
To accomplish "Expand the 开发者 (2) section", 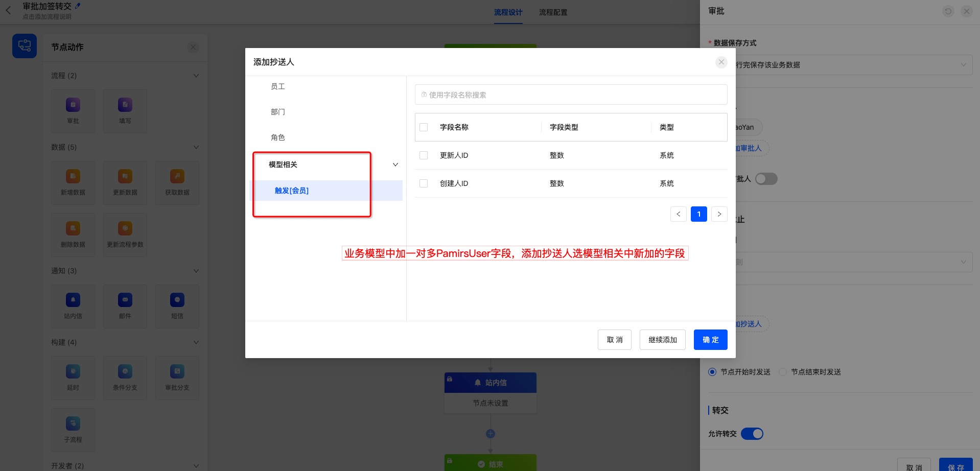I will pos(196,466).
